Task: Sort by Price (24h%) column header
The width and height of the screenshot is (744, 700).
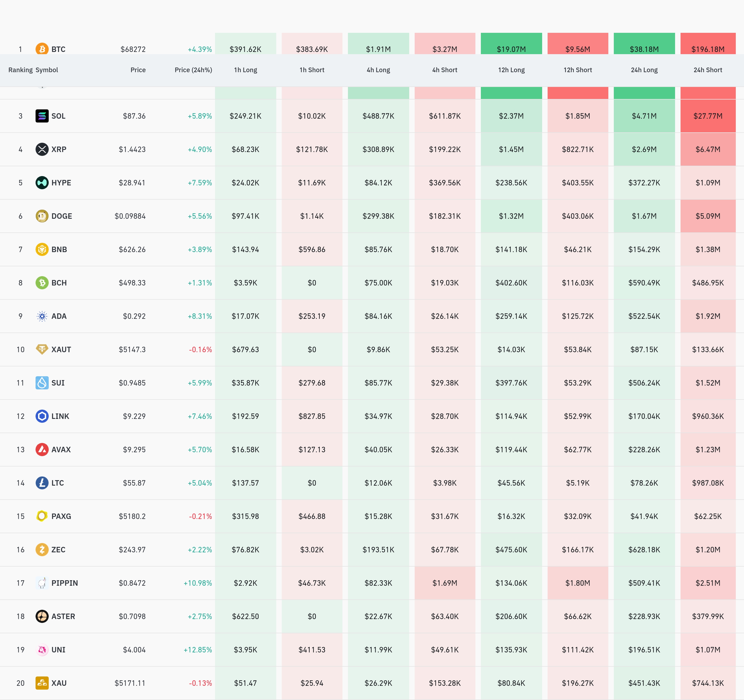Action: coord(193,70)
